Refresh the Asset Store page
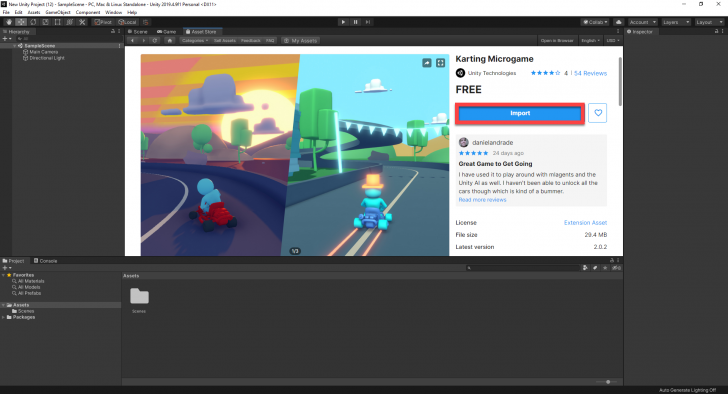The height and width of the screenshot is (394, 728). pyautogui.click(x=155, y=40)
